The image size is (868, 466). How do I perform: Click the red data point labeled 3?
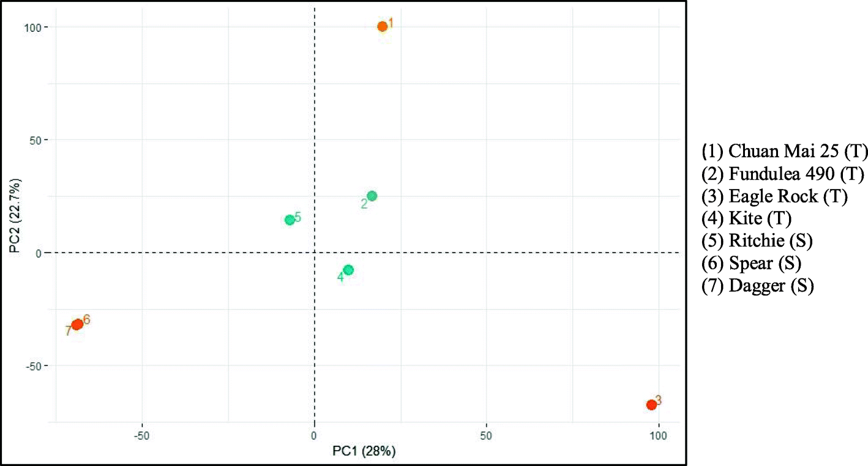point(651,405)
